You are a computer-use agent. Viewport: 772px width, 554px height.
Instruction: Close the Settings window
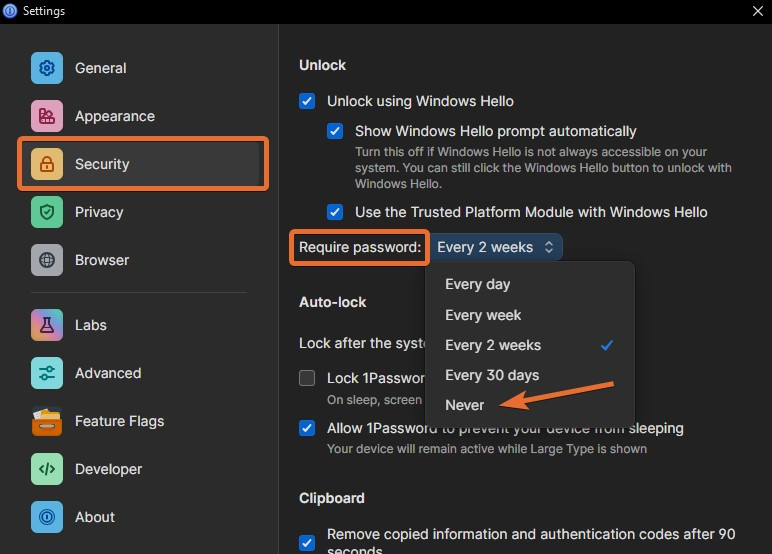pyautogui.click(x=758, y=11)
